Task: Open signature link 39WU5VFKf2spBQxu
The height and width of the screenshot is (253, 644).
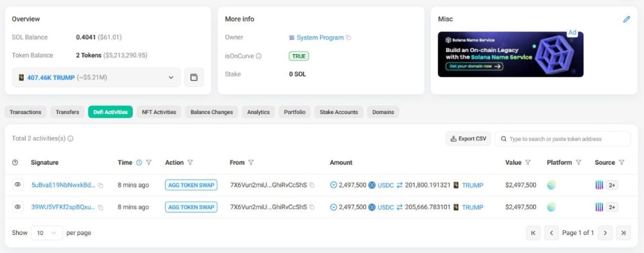Action: click(63, 207)
